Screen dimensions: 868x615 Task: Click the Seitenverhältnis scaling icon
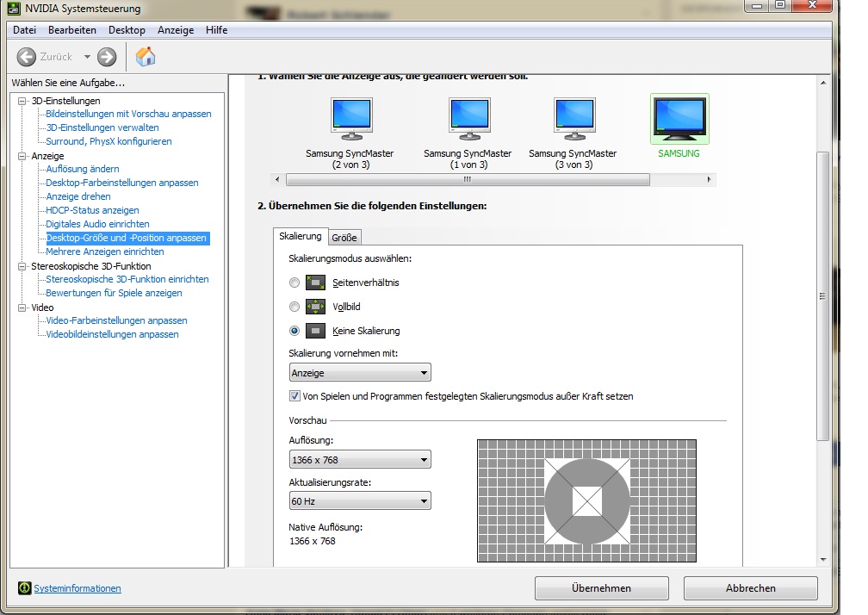(315, 283)
